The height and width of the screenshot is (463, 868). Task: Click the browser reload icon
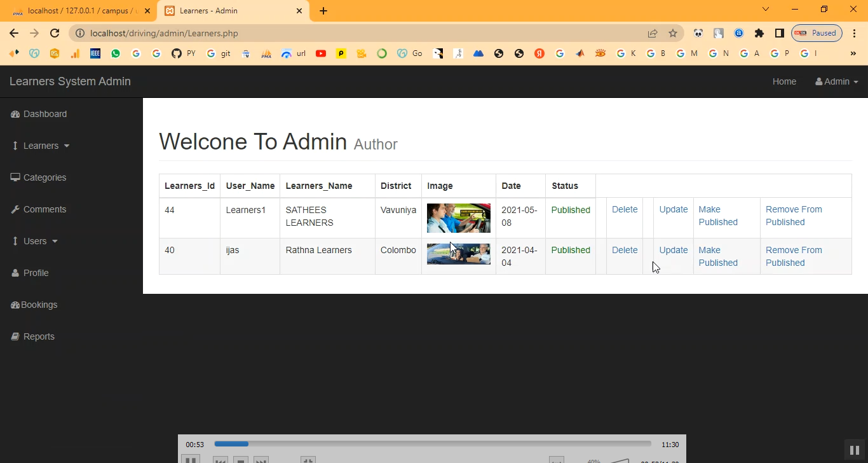tap(55, 33)
